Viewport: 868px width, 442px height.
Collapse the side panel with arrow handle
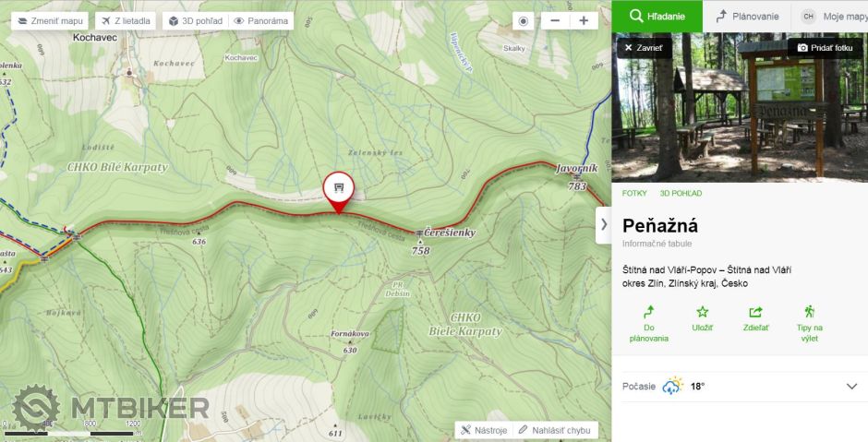[604, 224]
